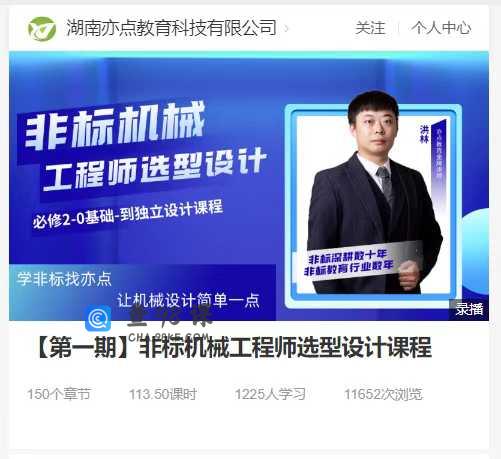Click the 录播 recorded badge on banner
501x459 pixels.
point(469,309)
